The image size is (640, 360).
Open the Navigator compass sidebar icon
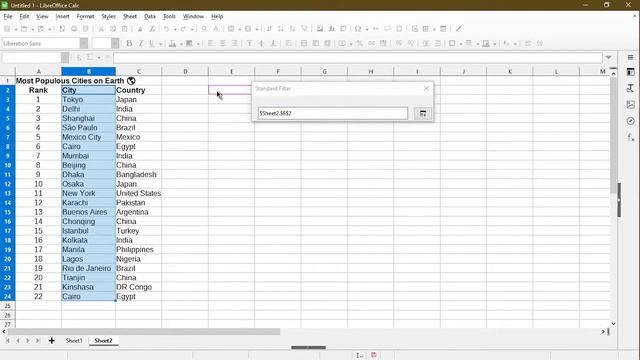click(x=630, y=121)
